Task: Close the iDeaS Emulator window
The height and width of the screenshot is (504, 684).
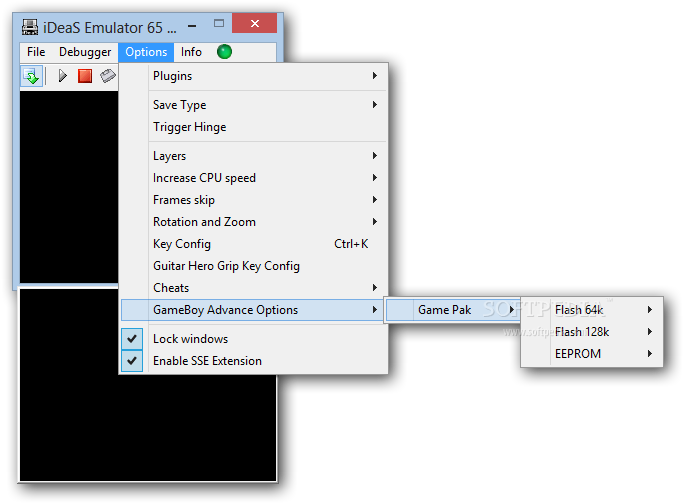Action: pos(255,24)
